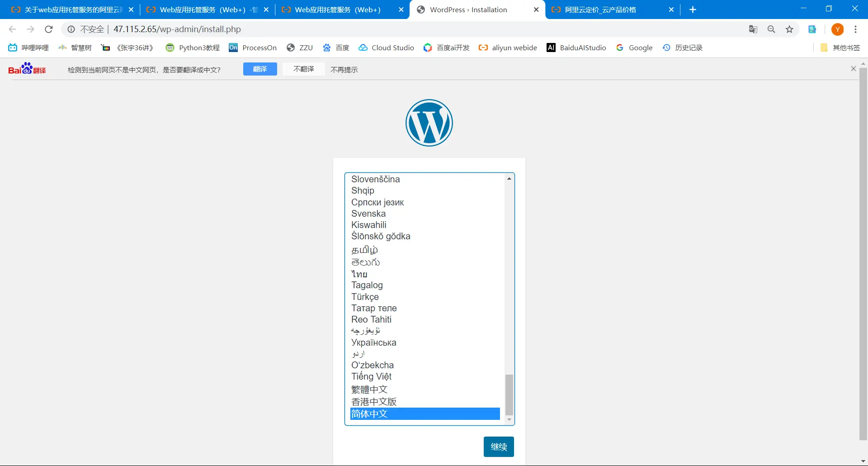Switch to the 阿里云定价_云产品价格 tab

point(613,10)
